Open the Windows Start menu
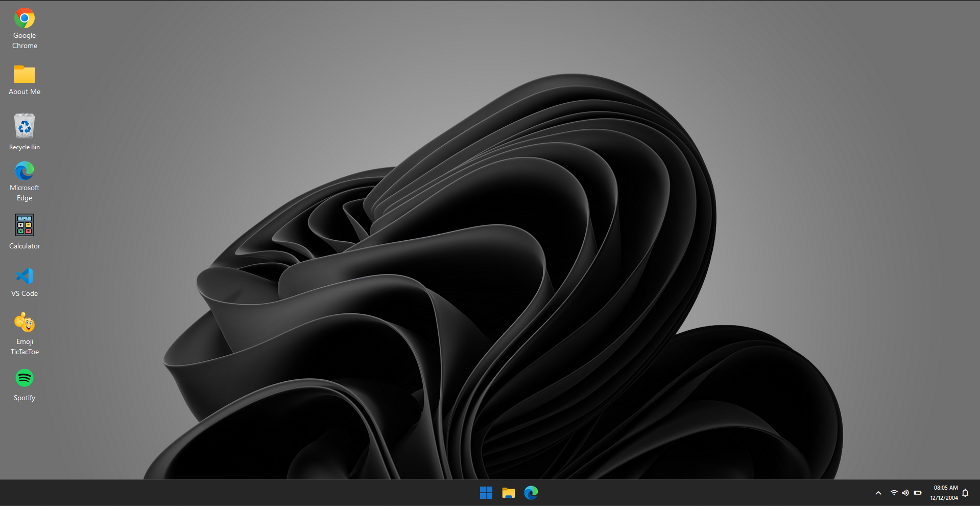This screenshot has width=980, height=506. (x=486, y=493)
